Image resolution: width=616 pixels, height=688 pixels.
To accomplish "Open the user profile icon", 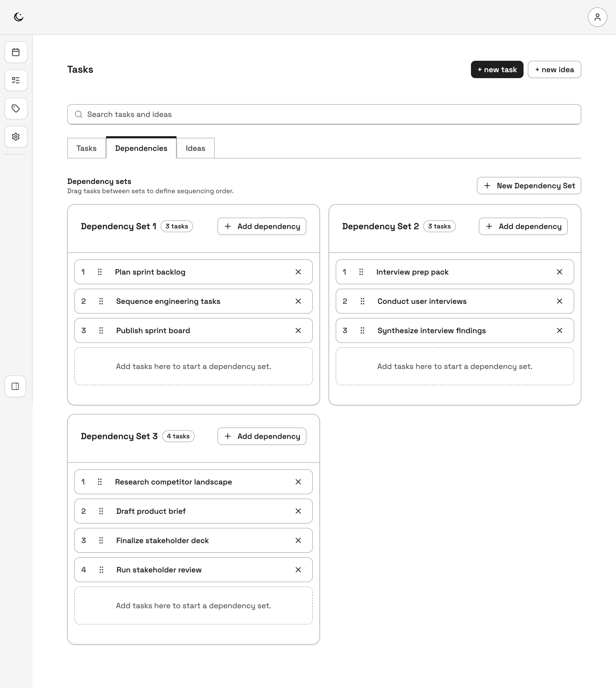I will coord(597,17).
